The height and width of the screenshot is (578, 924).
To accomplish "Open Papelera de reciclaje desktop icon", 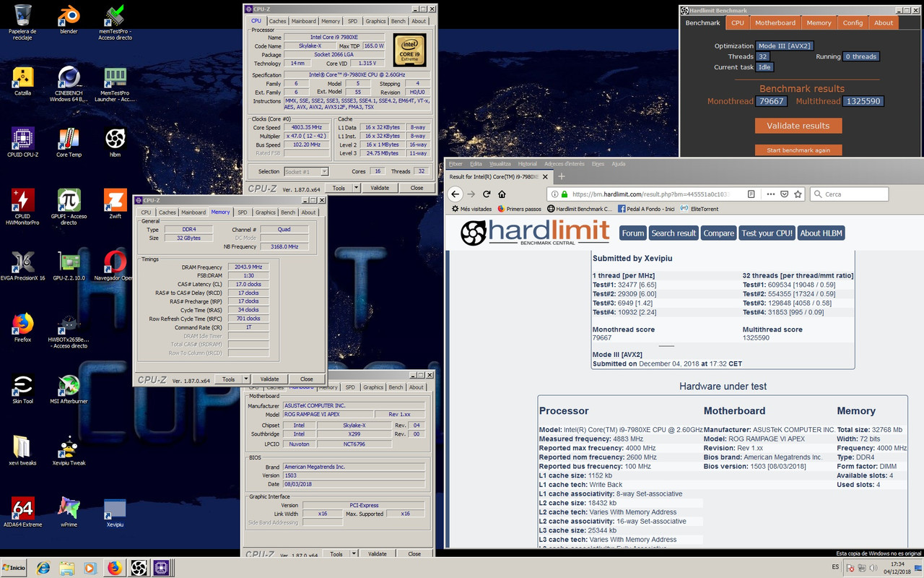I will tap(23, 22).
